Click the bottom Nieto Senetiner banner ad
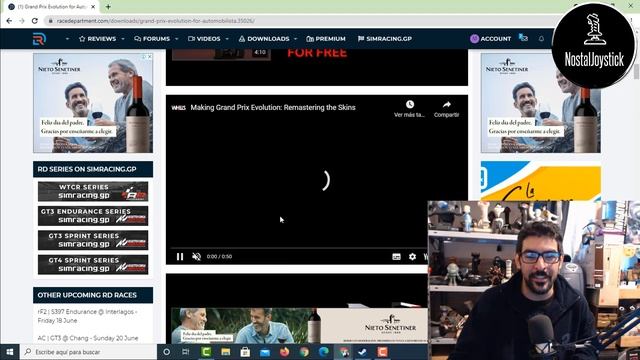The image size is (640, 360). 299,326
